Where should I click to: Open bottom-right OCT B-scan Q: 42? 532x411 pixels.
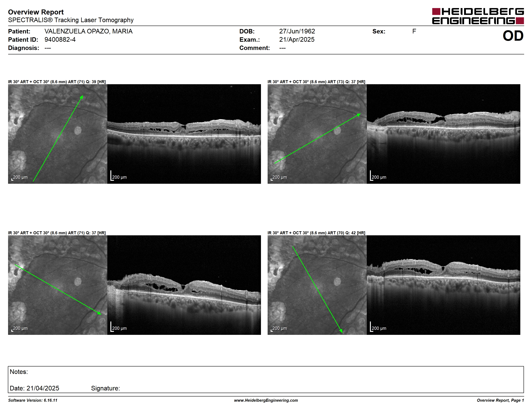(443, 285)
